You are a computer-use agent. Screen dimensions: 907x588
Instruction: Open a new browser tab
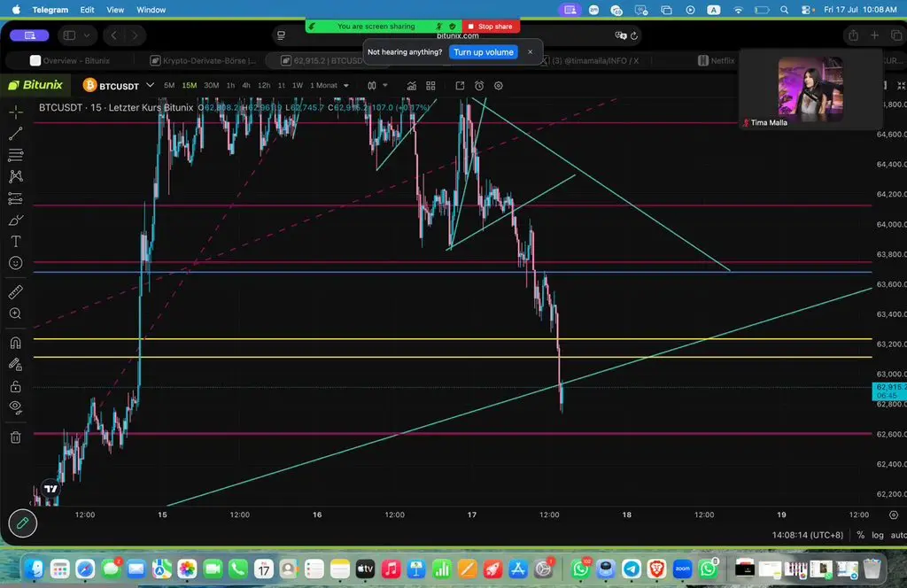point(874,35)
